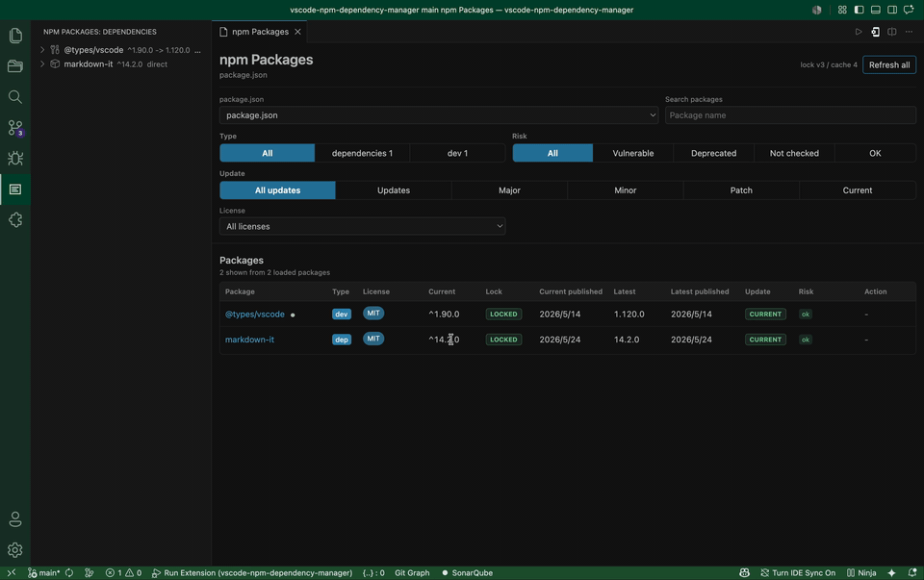This screenshot has width=924, height=580.
Task: Open the remote window icon in status bar
Action: click(x=12, y=573)
